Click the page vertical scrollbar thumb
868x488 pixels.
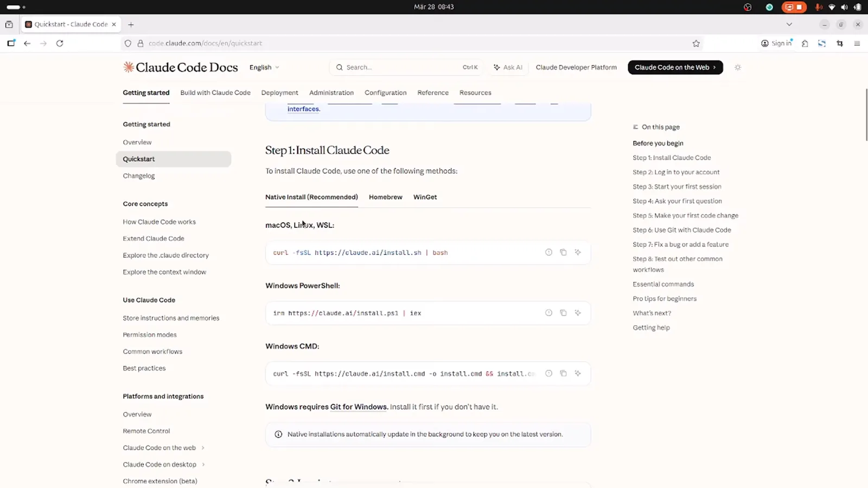866,114
